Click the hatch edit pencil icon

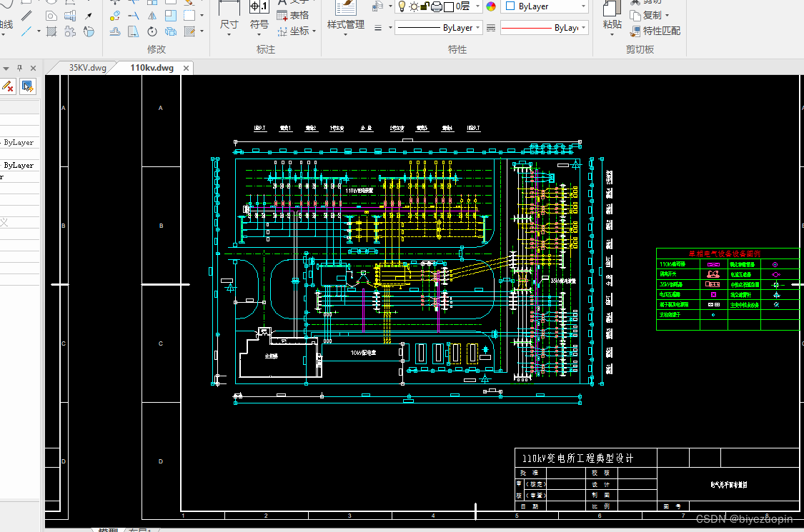coord(189,31)
